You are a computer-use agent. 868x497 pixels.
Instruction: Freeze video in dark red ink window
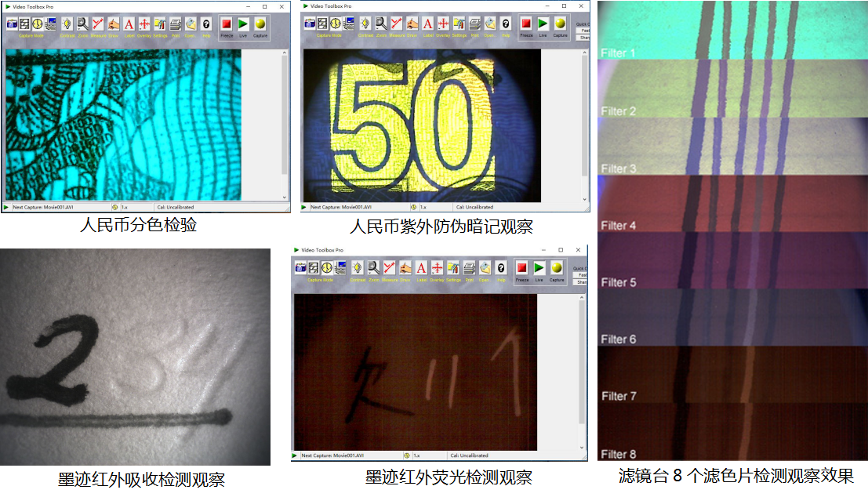[522, 268]
